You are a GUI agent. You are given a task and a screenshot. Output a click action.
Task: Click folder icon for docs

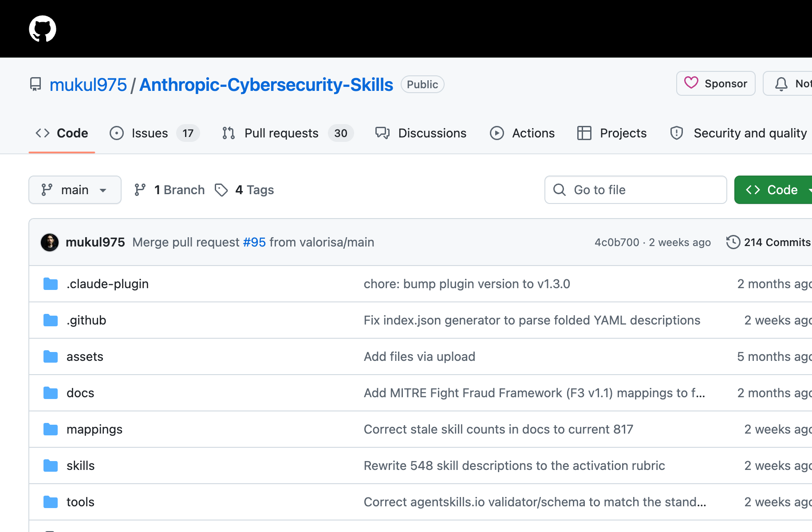click(x=51, y=393)
